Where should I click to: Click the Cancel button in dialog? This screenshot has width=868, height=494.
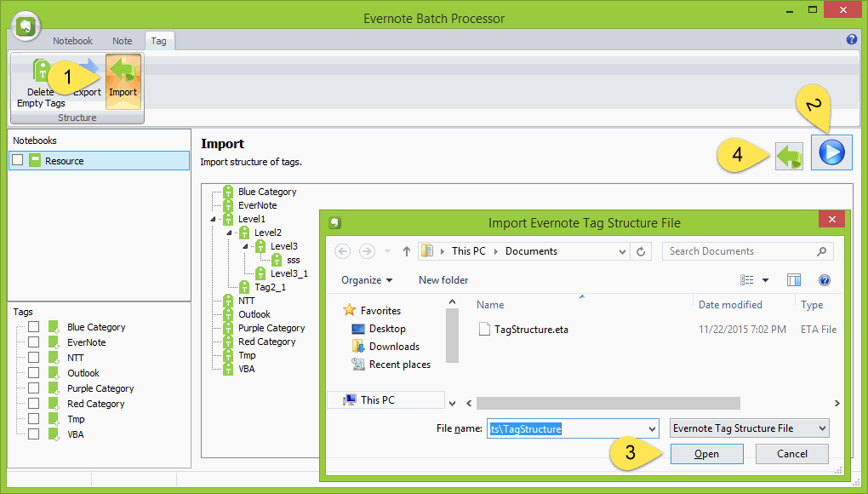[792, 454]
